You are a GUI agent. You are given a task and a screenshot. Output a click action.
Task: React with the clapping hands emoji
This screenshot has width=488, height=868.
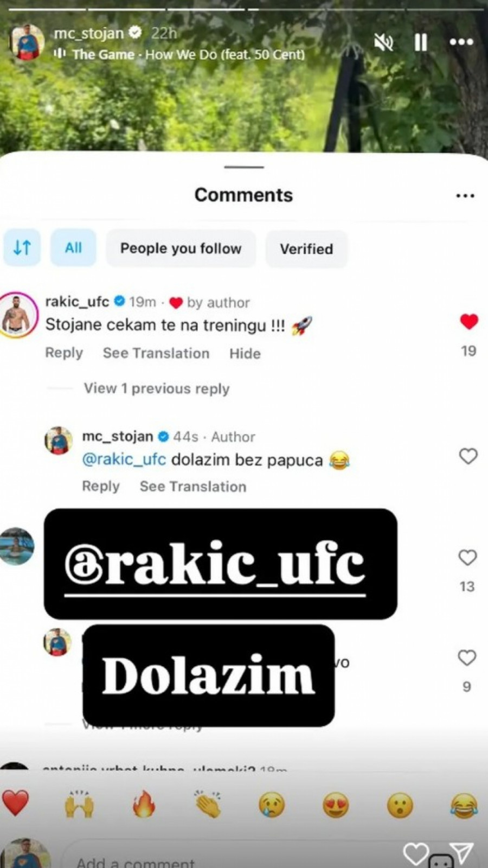pos(208,804)
